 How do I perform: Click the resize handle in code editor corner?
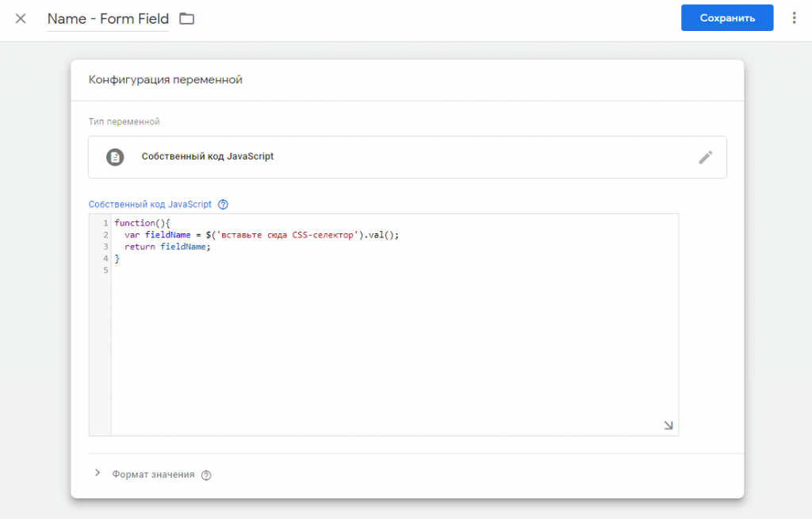[668, 425]
